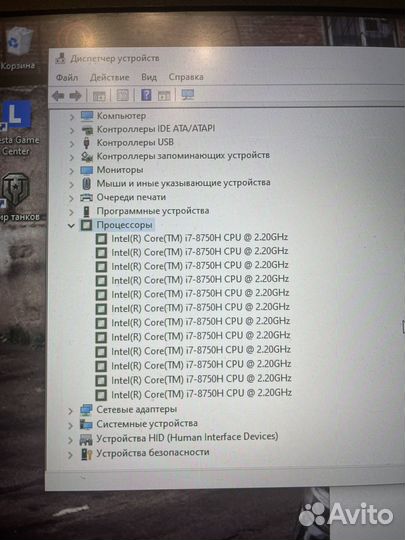This screenshot has width=405, height=540.
Task: Click the Компьютер device icon
Action: tap(87, 116)
